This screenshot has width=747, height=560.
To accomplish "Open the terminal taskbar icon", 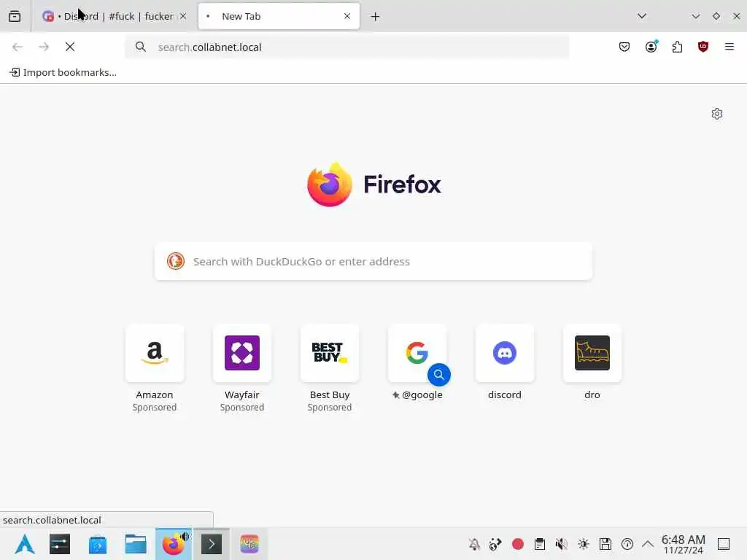I will (212, 544).
